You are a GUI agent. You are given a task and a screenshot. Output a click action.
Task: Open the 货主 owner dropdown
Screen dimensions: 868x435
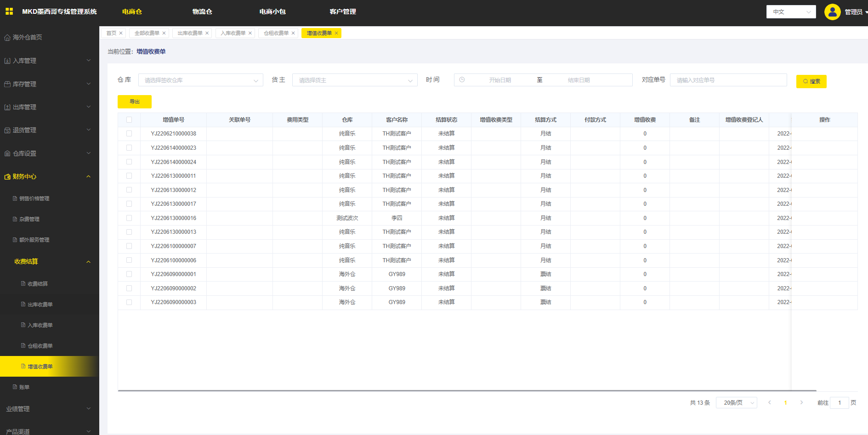pyautogui.click(x=355, y=80)
